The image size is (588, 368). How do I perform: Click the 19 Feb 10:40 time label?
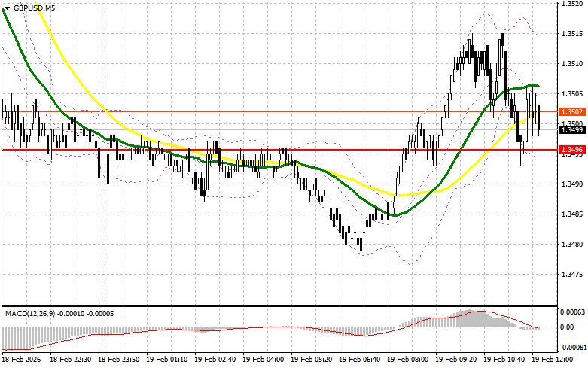click(504, 360)
